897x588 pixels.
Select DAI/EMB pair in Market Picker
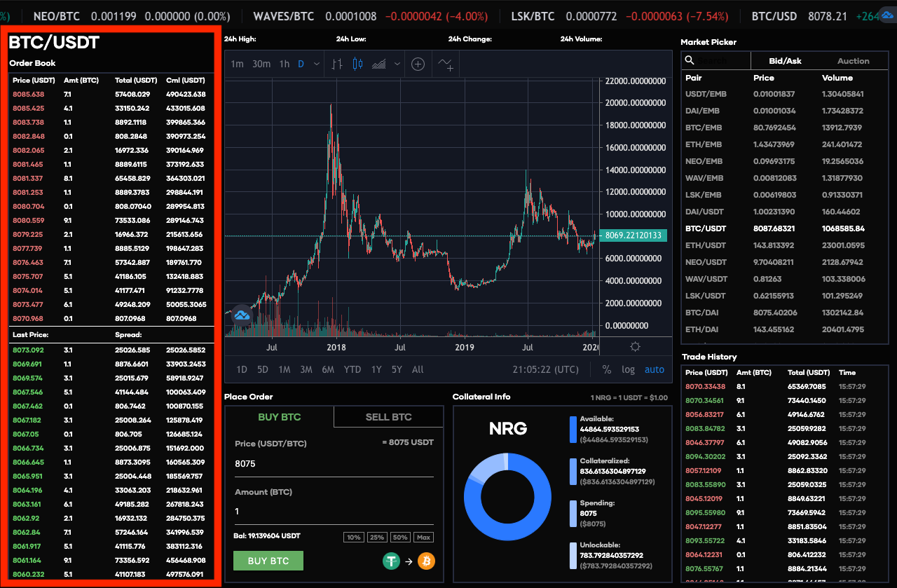click(x=785, y=111)
